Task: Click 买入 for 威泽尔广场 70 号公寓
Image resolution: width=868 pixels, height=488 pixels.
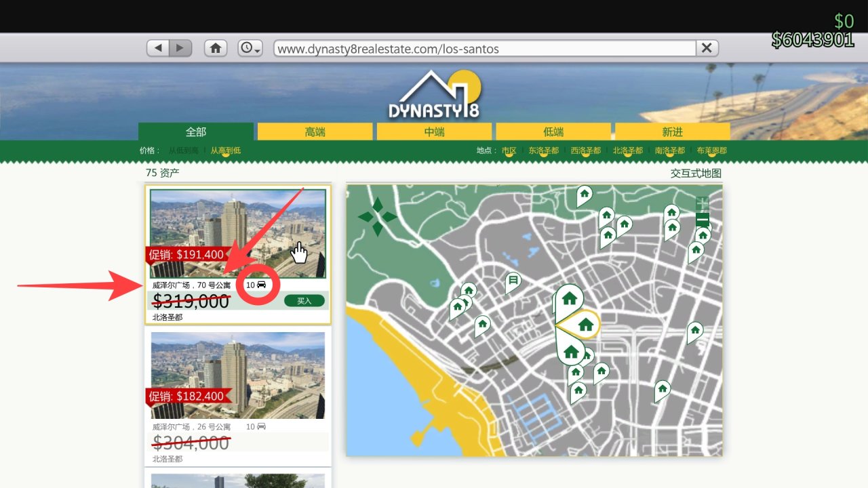Action: 304,301
